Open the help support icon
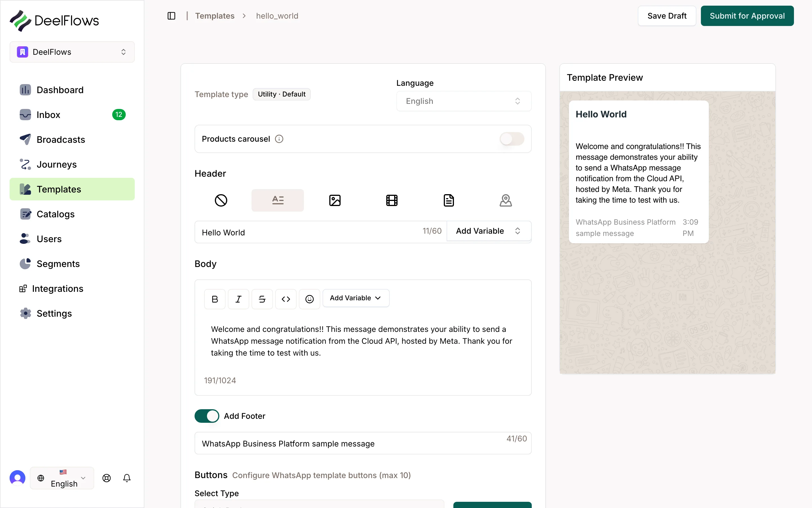This screenshot has height=508, width=812. pyautogui.click(x=107, y=478)
